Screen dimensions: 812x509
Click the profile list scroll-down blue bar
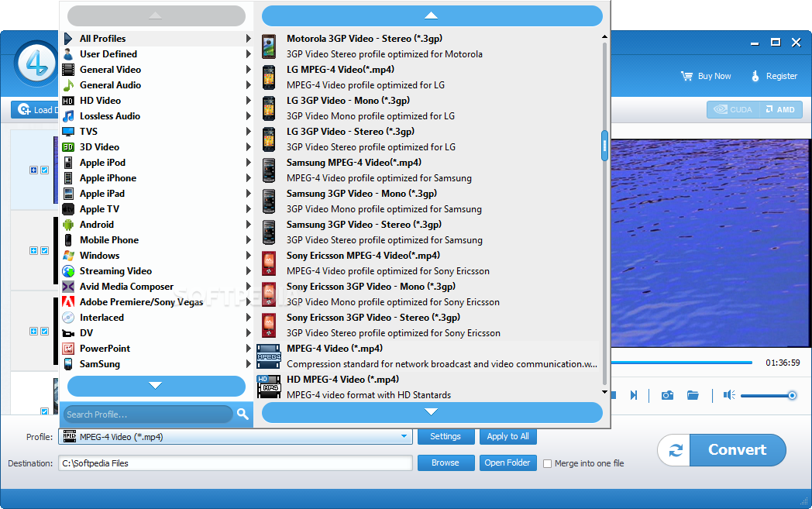432,413
